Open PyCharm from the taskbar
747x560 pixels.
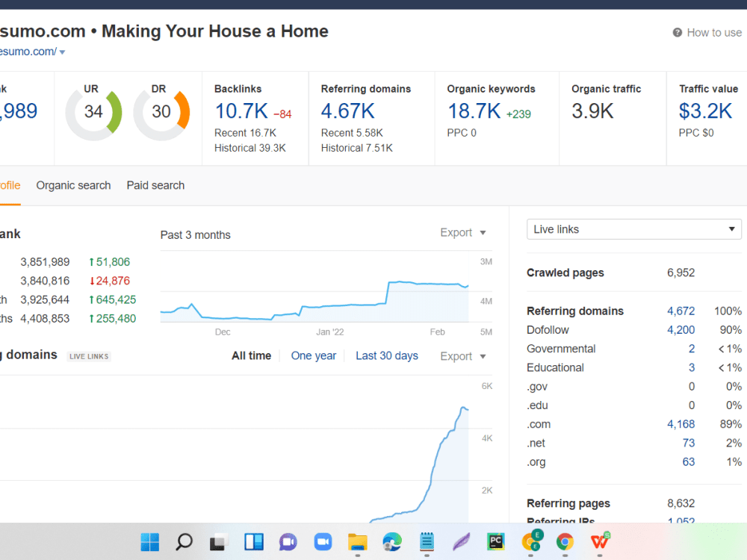coord(496,542)
